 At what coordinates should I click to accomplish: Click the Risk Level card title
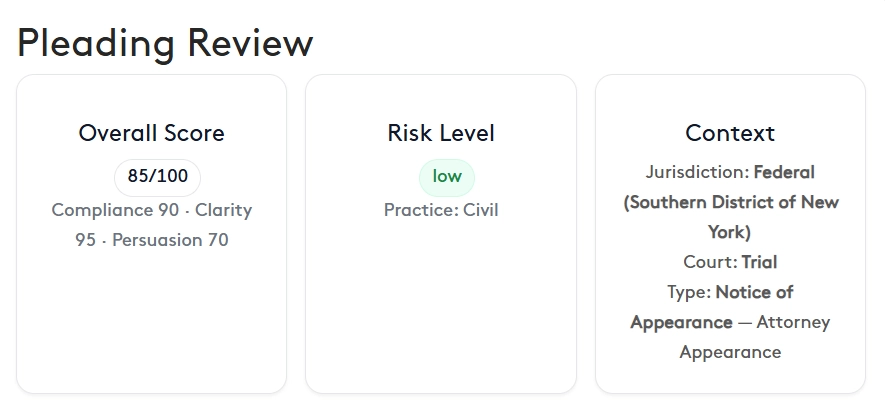click(x=440, y=133)
